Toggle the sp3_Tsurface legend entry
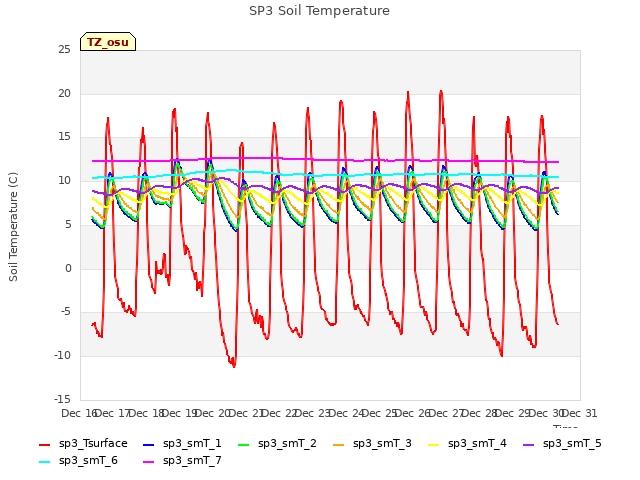The image size is (640, 480). point(83,444)
